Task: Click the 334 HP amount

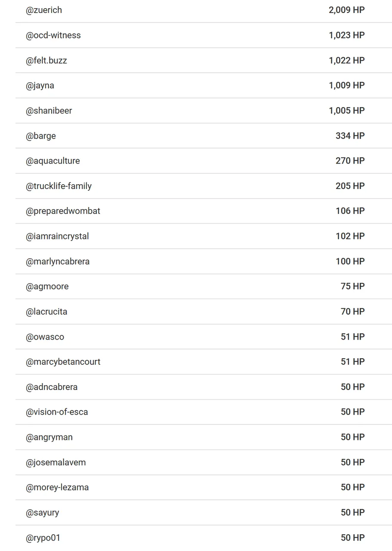Action: (x=350, y=136)
